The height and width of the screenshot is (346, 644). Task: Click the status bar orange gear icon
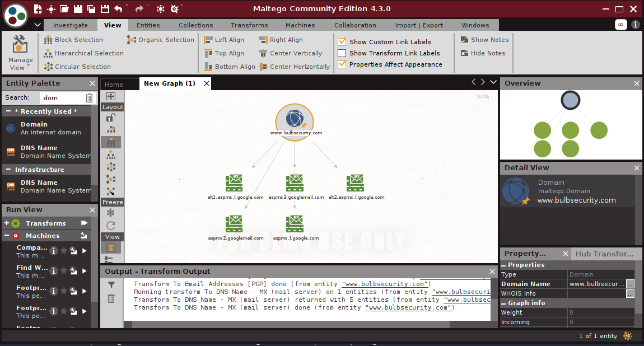coord(628,336)
